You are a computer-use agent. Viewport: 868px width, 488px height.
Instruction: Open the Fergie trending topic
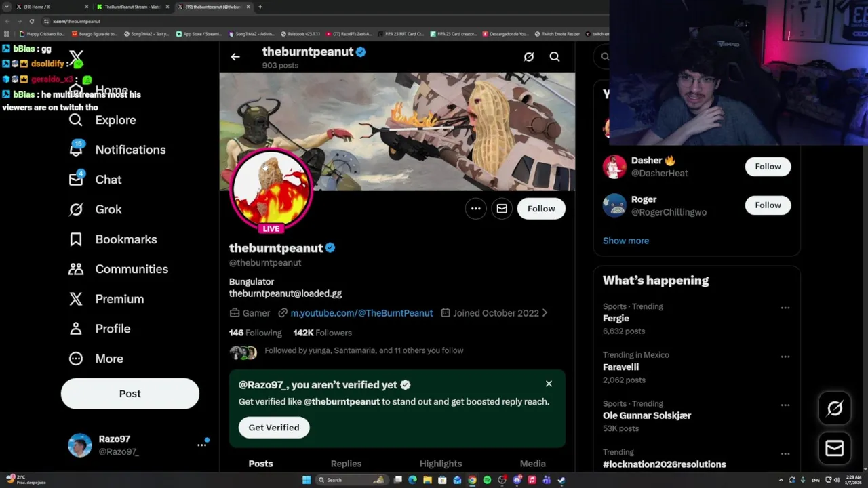click(616, 319)
